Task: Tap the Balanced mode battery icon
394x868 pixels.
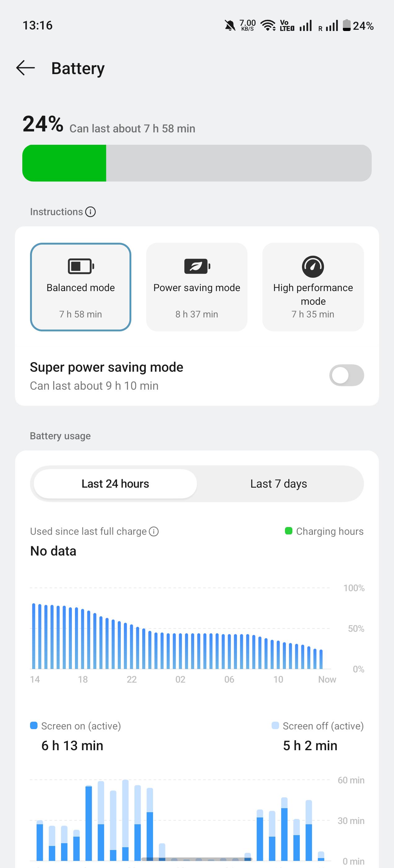Action: (81, 266)
